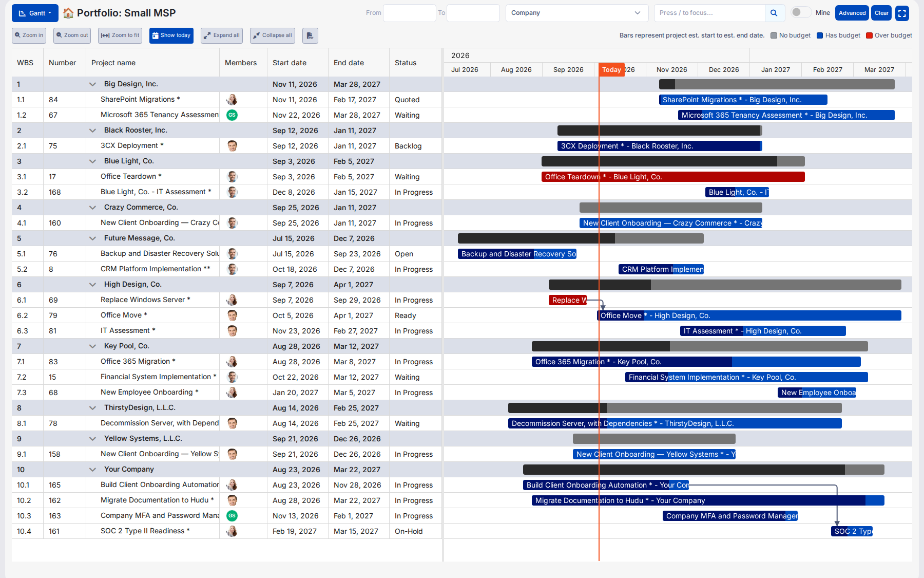Collapse the Crazy Commerce, Co. group
The image size is (924, 578).
pyautogui.click(x=92, y=208)
